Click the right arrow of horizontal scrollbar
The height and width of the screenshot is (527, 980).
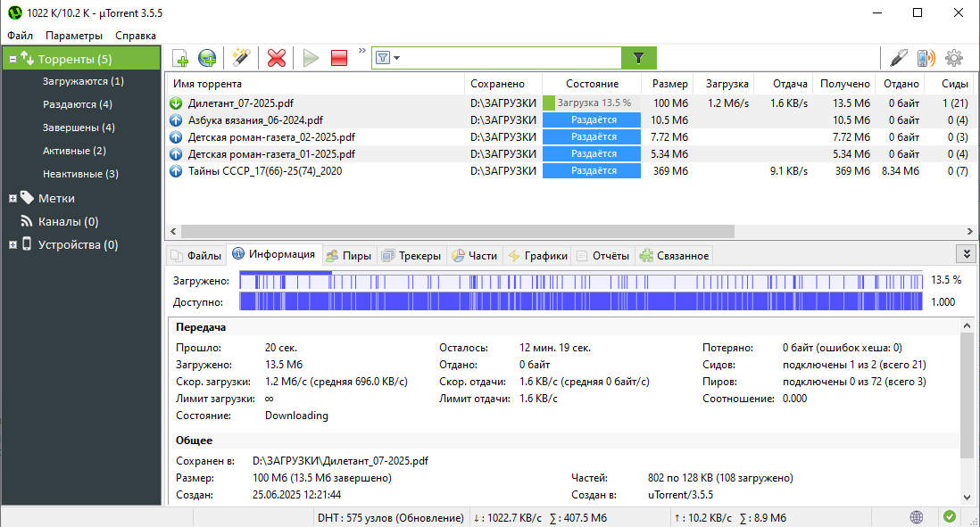pyautogui.click(x=970, y=232)
